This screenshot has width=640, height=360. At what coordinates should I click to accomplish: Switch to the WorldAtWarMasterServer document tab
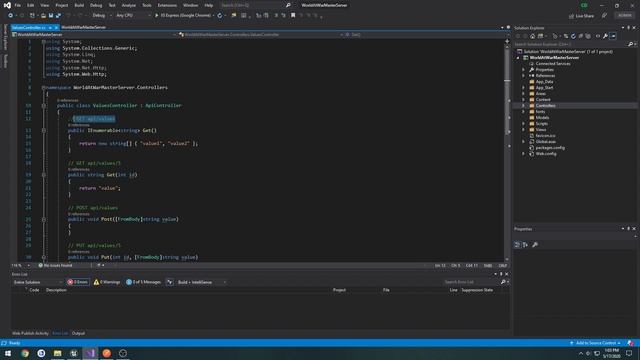[84, 27]
